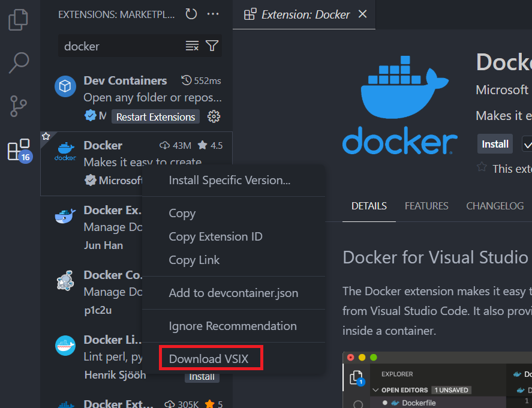This screenshot has height=408, width=532.
Task: Open the Source Control view
Action: [x=19, y=106]
